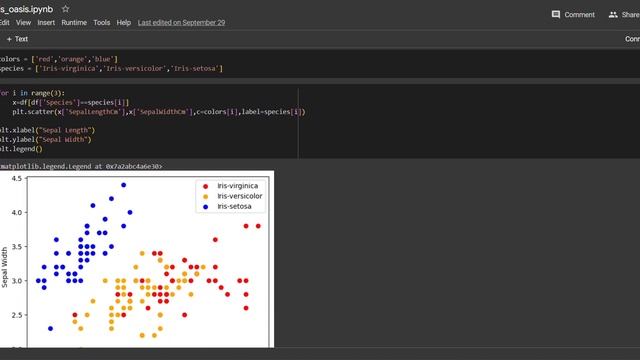The image size is (640, 360).
Task: Click the Iris-virginica legend entry
Action: point(231,186)
